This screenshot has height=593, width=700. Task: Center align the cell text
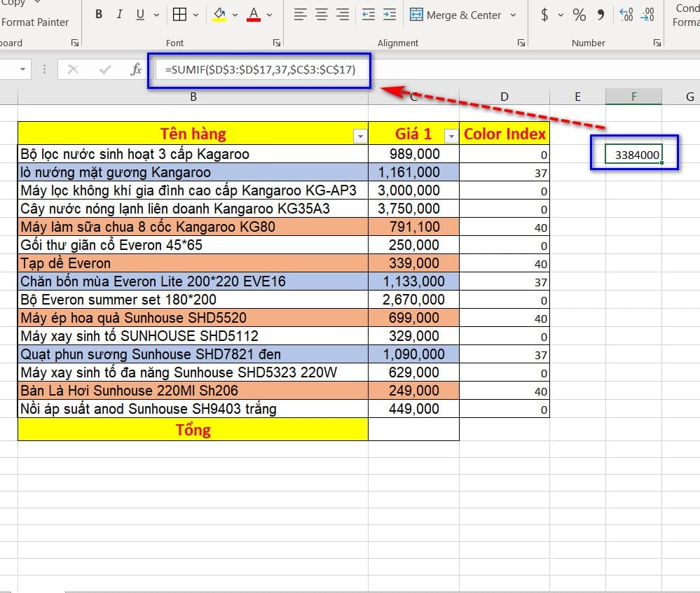click(322, 15)
